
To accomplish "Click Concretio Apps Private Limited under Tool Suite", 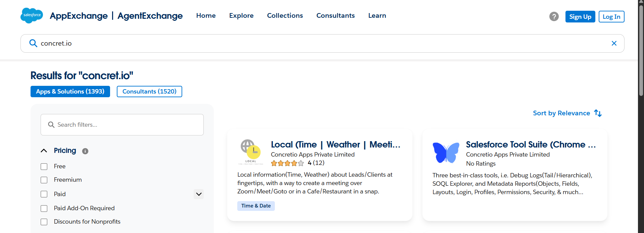I will point(508,155).
